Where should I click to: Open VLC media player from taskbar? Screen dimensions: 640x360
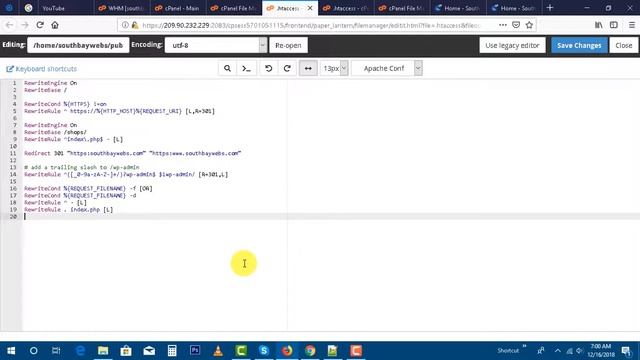218,351
